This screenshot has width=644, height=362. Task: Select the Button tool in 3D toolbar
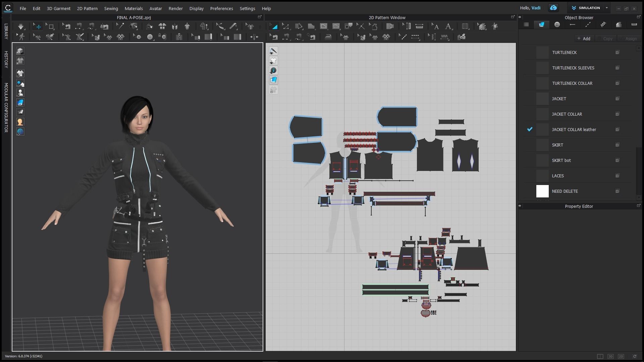[x=150, y=37]
